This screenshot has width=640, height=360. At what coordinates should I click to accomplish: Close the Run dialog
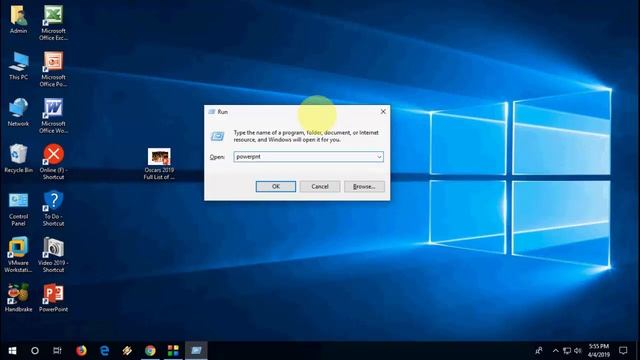coord(383,111)
